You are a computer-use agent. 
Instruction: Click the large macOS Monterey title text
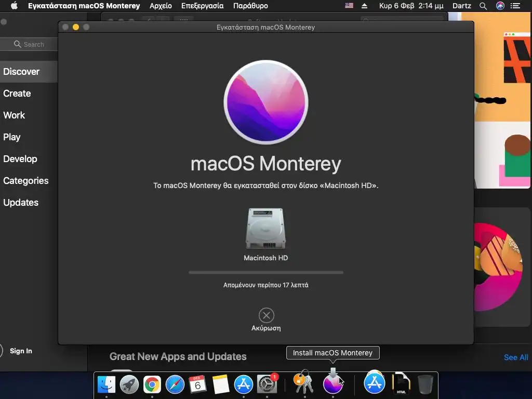[266, 164]
